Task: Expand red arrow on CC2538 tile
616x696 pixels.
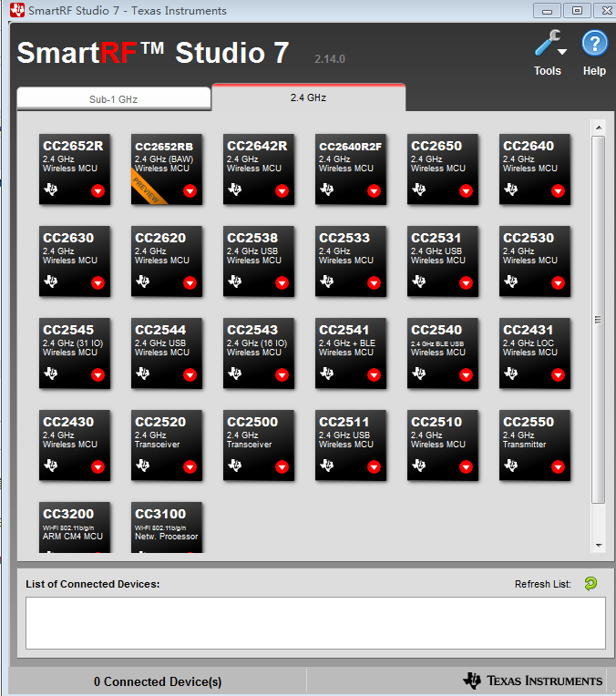Action: [x=282, y=282]
